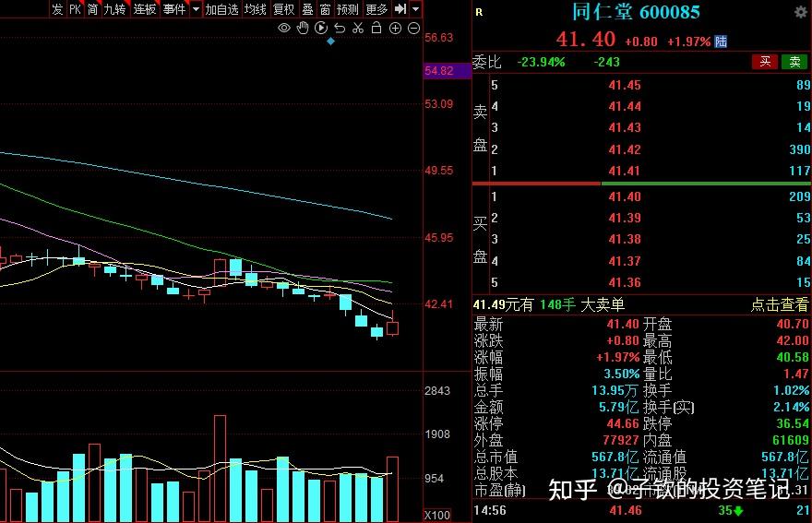
Task: Click the R marker beside stock name
Action: coord(479,12)
